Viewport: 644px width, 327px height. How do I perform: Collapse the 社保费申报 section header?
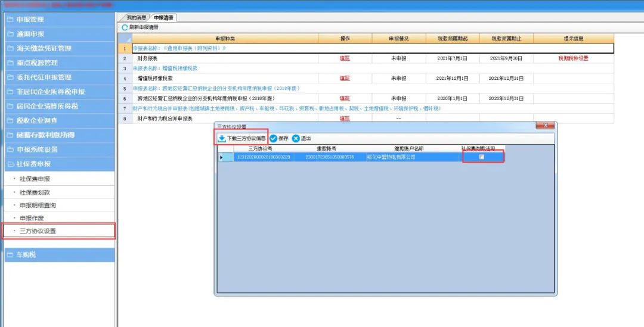click(x=60, y=164)
